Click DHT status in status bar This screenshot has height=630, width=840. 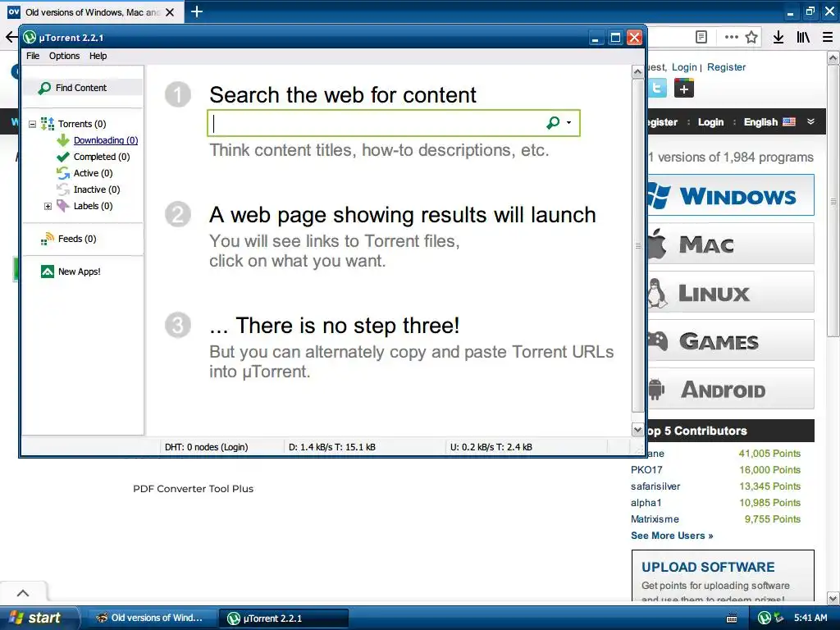pyautogui.click(x=206, y=447)
